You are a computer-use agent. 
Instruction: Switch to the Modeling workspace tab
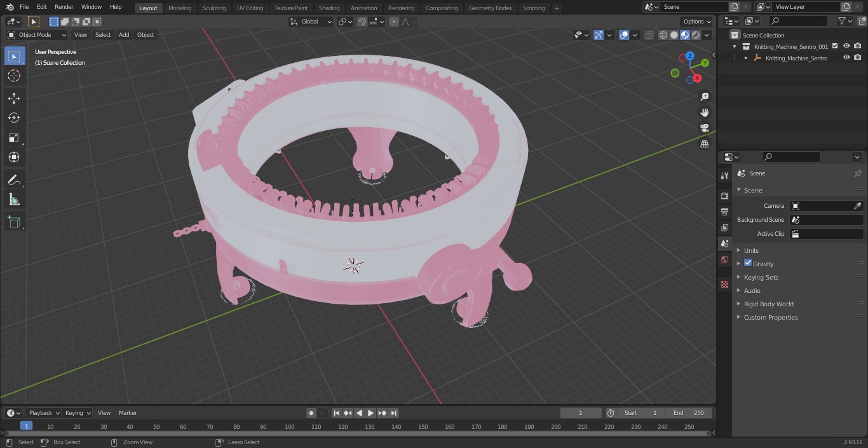180,8
